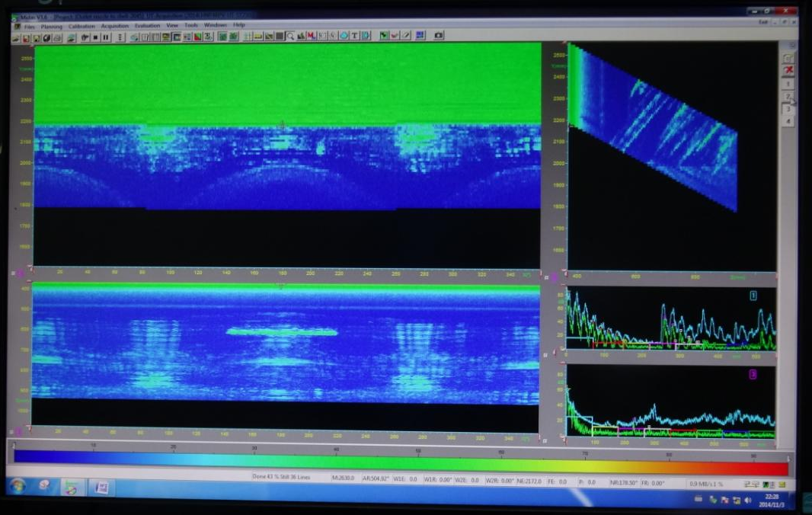Image resolution: width=812 pixels, height=515 pixels.
Task: Click the Stop acquisition square icon
Action: (x=95, y=37)
